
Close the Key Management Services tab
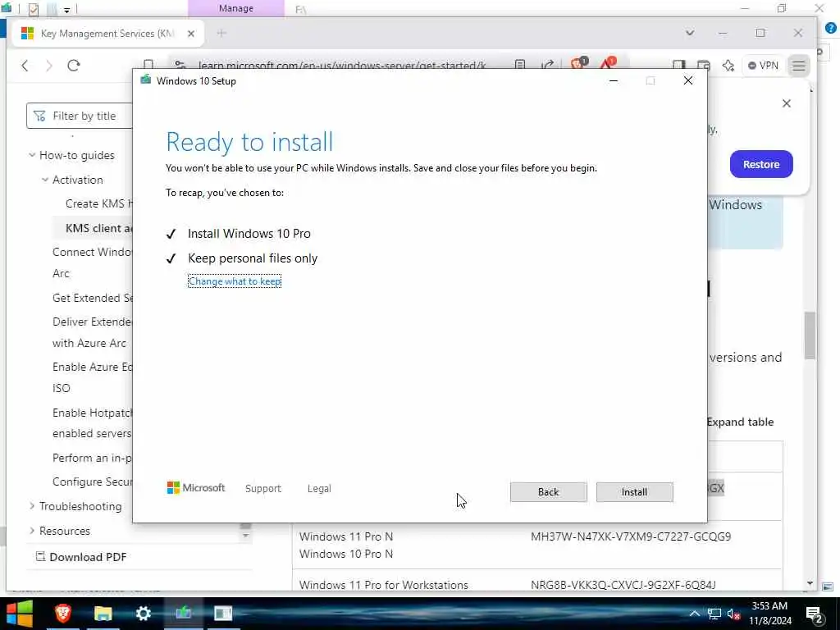tap(190, 34)
